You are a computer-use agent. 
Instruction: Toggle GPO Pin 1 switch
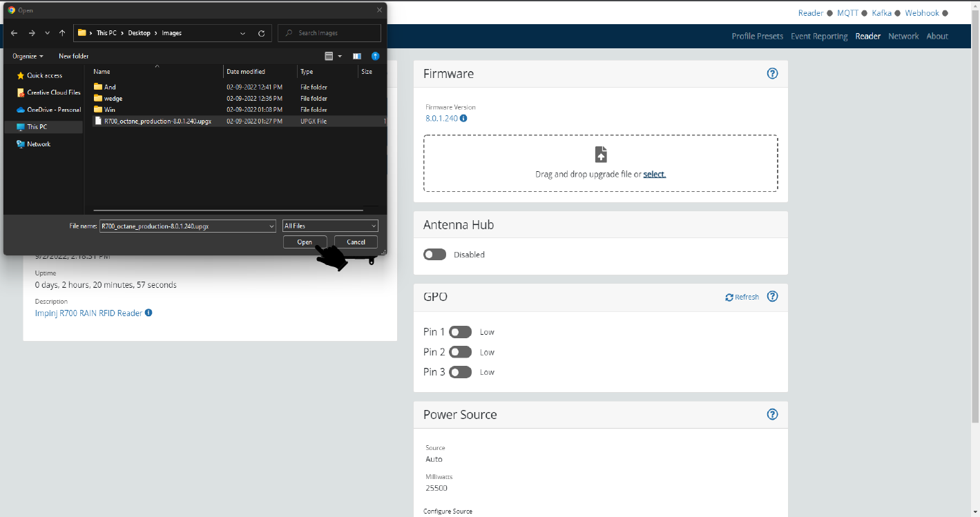460,332
